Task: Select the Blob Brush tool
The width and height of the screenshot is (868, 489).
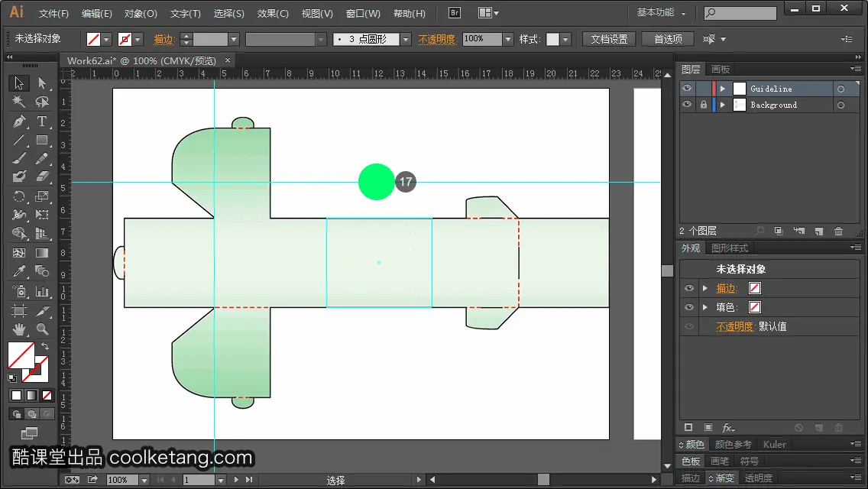Action: (19, 176)
